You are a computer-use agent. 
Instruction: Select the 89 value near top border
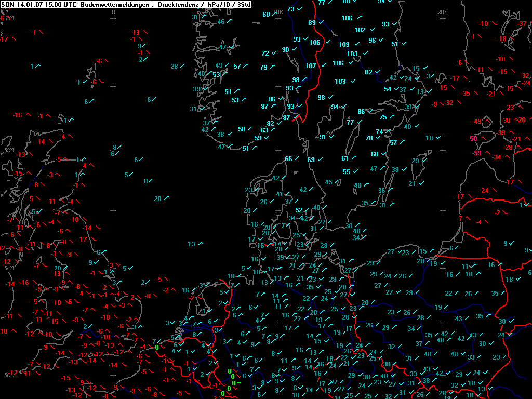312,22
